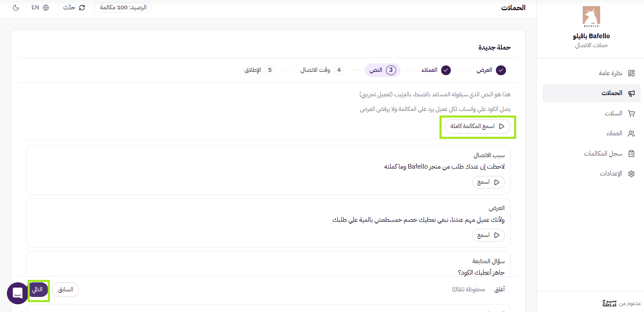This screenshot has width=644, height=312.
Task: Go to step العملاء in wizard
Action: (x=436, y=70)
